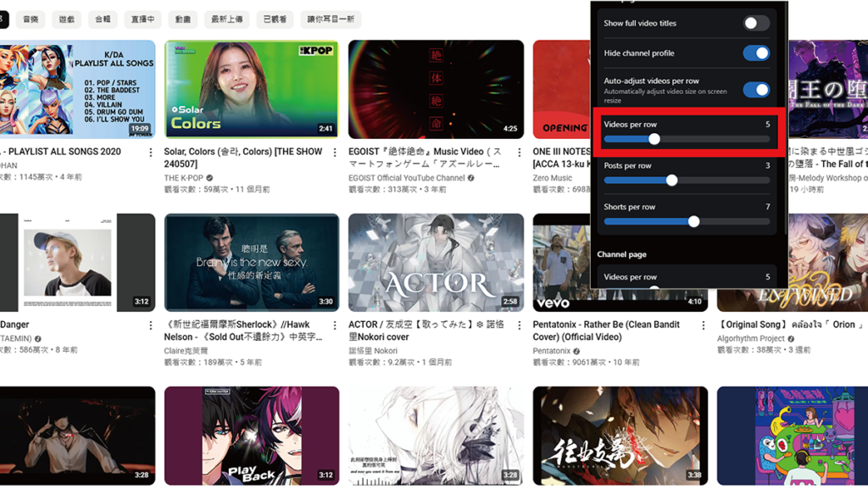Open the Play Back thumbnail
This screenshot has height=489, width=868.
tap(251, 436)
